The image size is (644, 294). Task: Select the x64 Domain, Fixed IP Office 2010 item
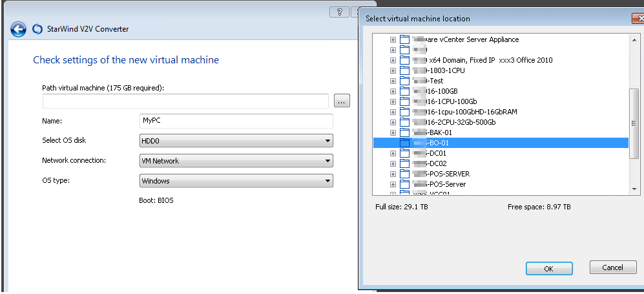click(483, 60)
